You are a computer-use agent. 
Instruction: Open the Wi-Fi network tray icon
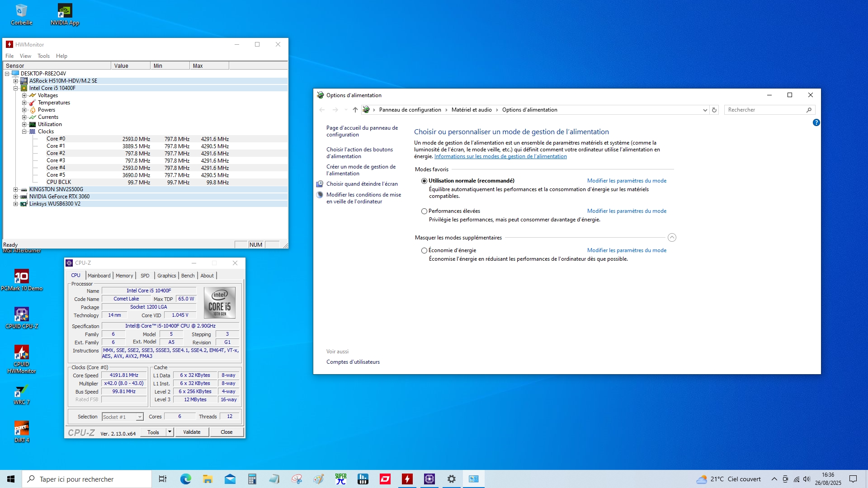point(796,479)
